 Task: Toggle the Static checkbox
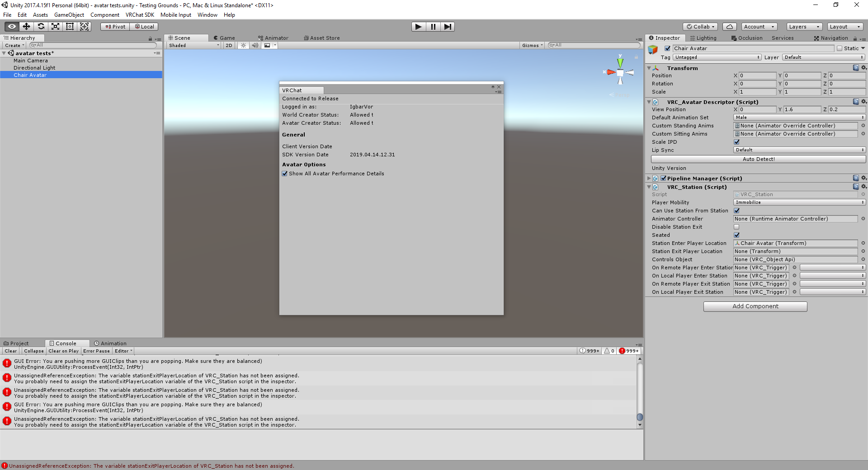[840, 48]
